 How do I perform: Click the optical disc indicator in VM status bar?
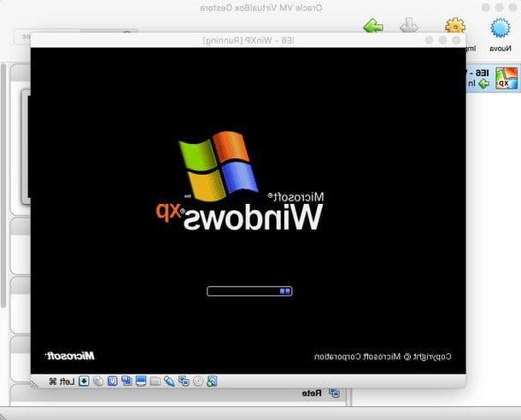(x=198, y=381)
